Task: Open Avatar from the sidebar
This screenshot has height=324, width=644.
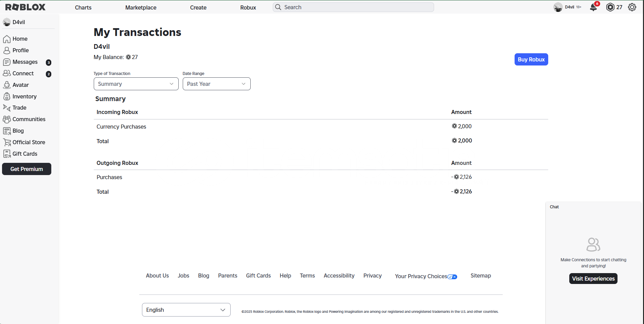Action: point(20,85)
